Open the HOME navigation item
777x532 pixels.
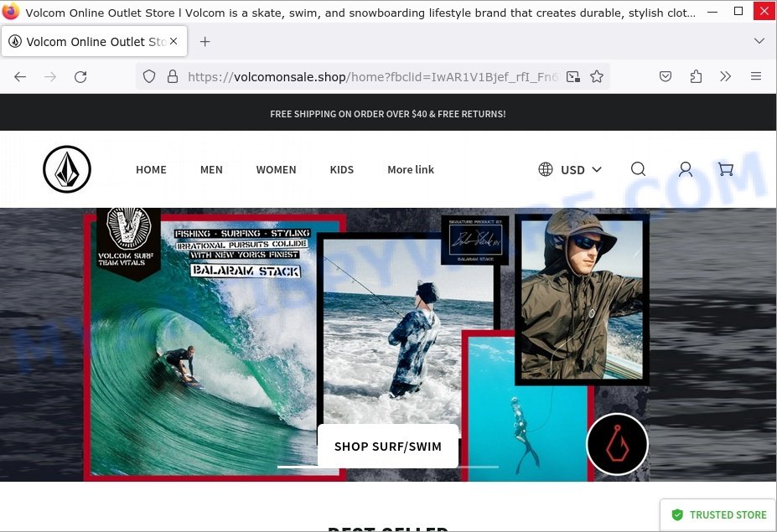click(151, 169)
